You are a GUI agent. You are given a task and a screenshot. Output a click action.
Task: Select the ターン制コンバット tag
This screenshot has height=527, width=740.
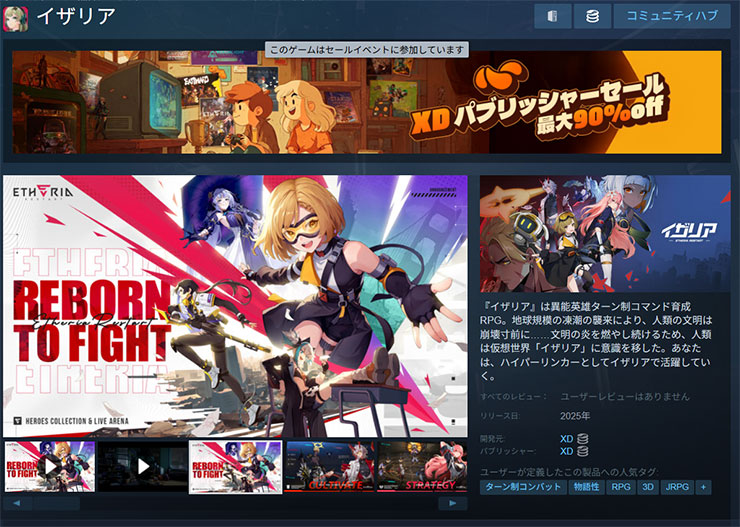[523, 487]
